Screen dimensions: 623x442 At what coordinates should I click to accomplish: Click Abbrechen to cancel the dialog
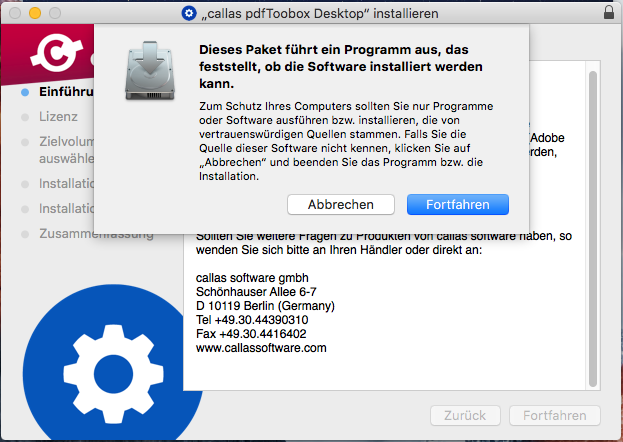(x=341, y=204)
